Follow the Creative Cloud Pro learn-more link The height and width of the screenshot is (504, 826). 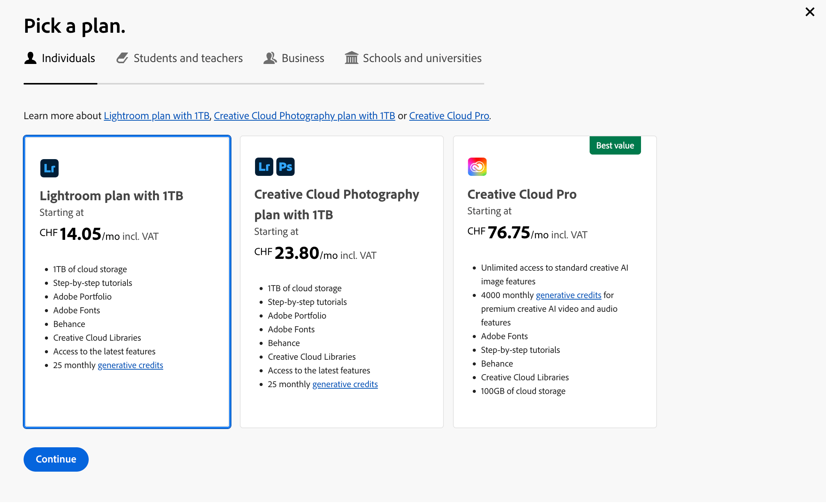(449, 116)
